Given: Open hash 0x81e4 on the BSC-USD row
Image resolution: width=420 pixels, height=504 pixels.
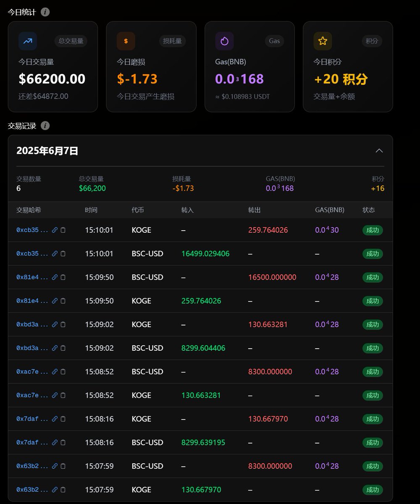Looking at the screenshot, I should point(32,277).
